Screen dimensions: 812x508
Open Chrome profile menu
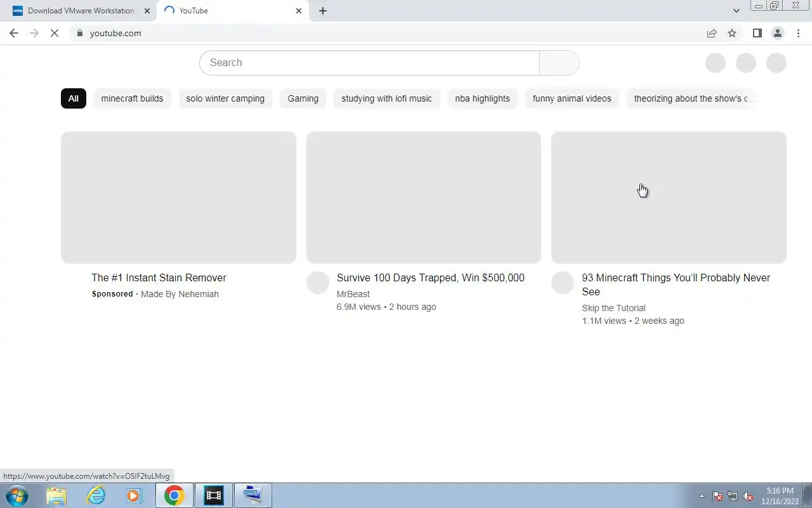[x=777, y=33]
